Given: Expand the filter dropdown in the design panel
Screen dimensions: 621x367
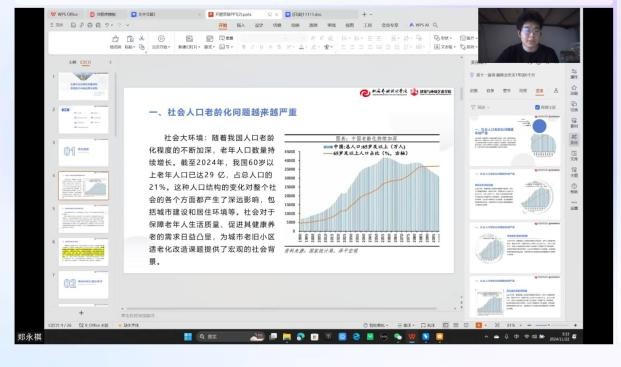Looking at the screenshot, I should 480,107.
